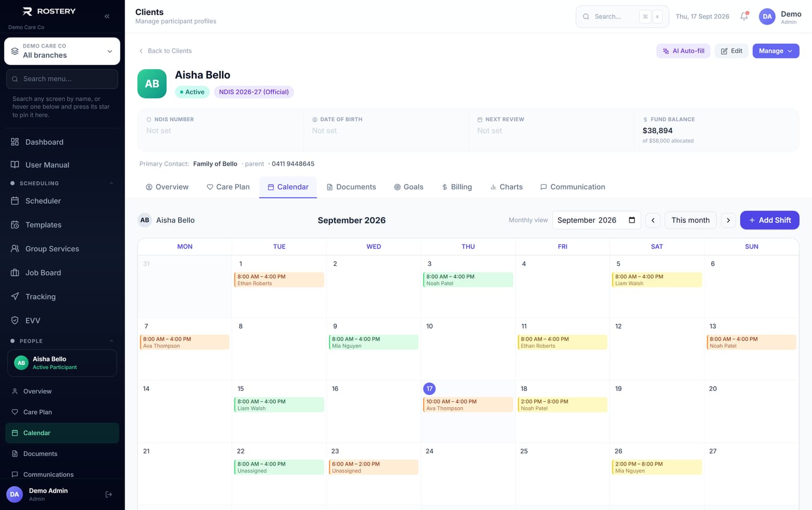Click the DA user avatar in header
The image size is (812, 510).
pyautogui.click(x=767, y=17)
